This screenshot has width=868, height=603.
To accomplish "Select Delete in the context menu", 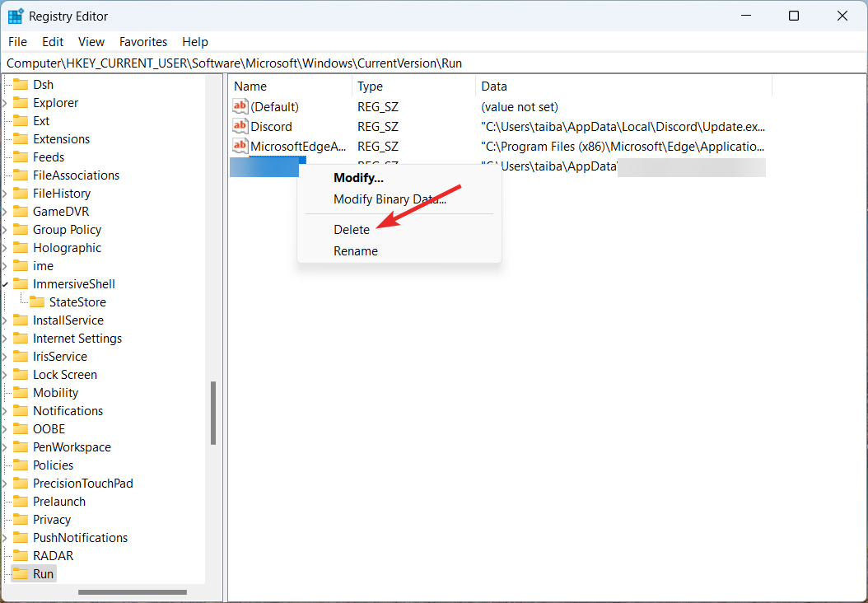I will (x=352, y=229).
